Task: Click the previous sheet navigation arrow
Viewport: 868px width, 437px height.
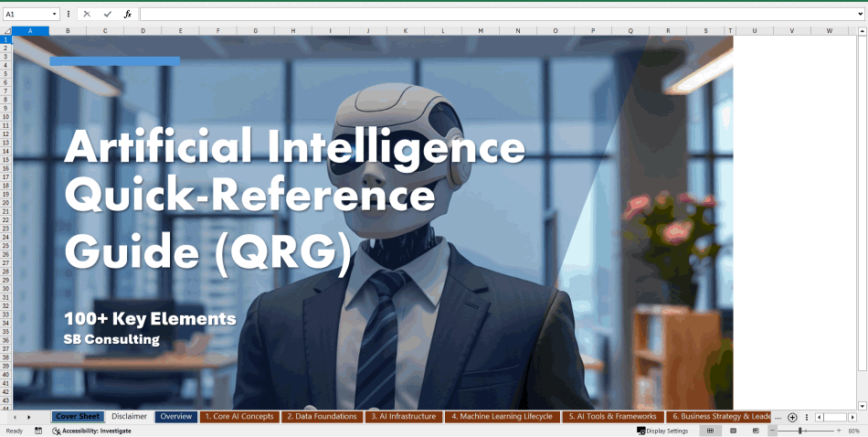Action: coord(15,417)
